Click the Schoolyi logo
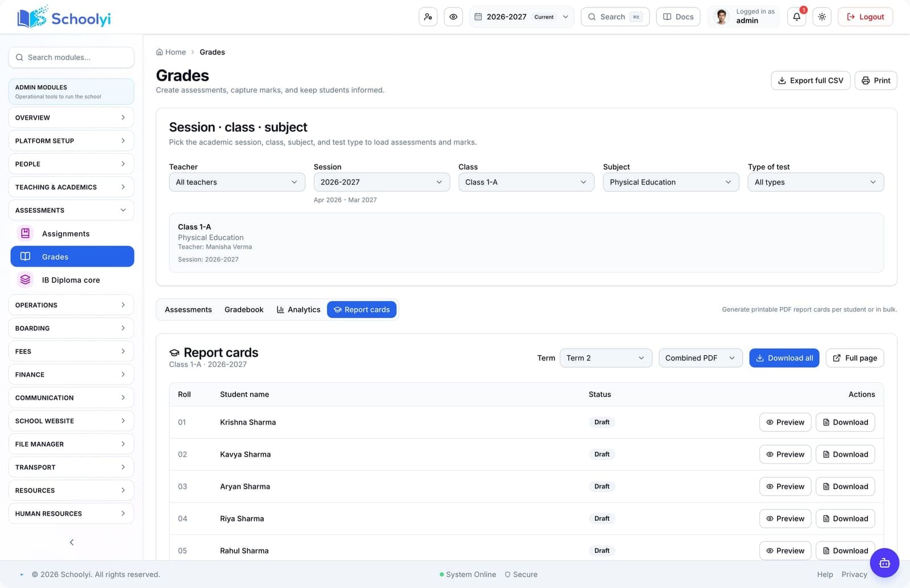910x588 pixels. pos(64,18)
